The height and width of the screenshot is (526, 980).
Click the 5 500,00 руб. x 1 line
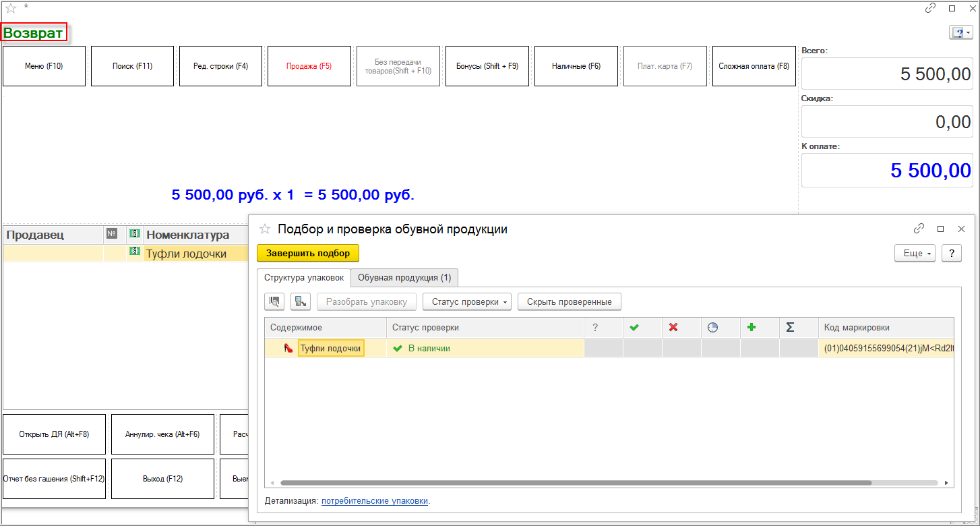pos(293,195)
